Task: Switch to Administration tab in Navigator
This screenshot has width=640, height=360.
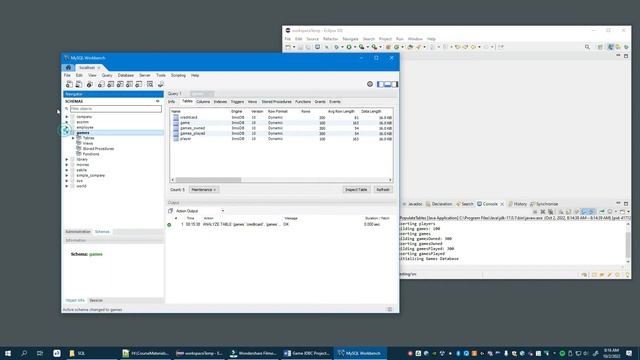Action: coord(78,231)
